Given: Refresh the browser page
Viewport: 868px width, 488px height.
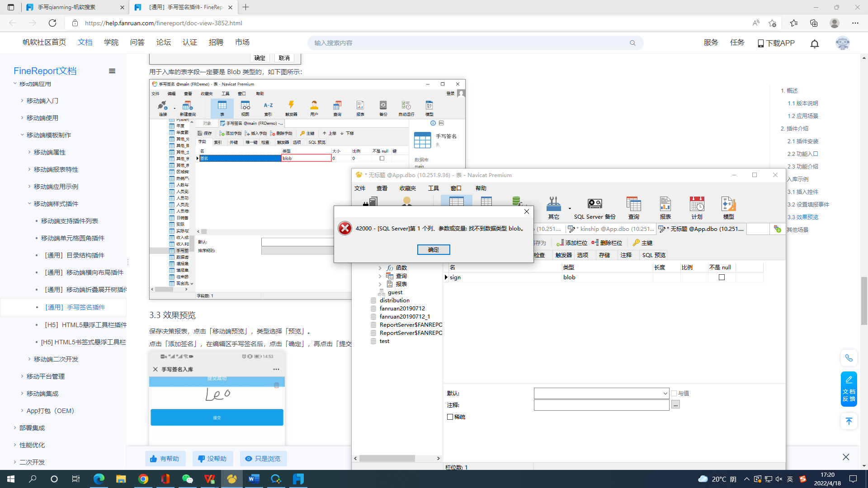Looking at the screenshot, I should 52,23.
